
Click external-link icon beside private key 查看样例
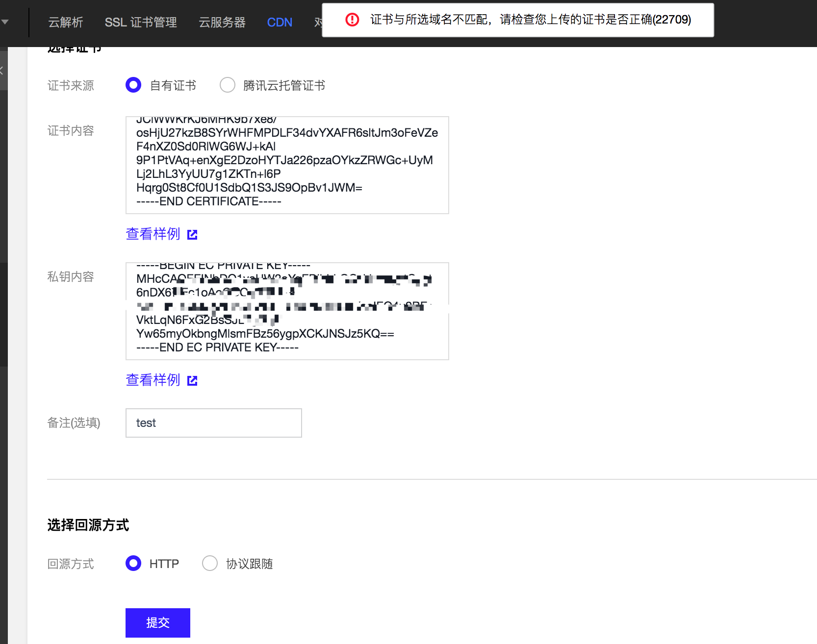192,381
